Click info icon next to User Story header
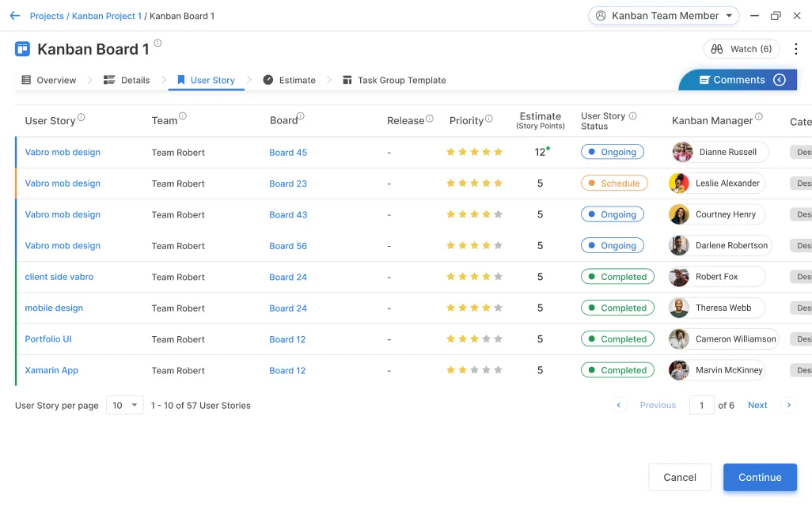 click(82, 118)
